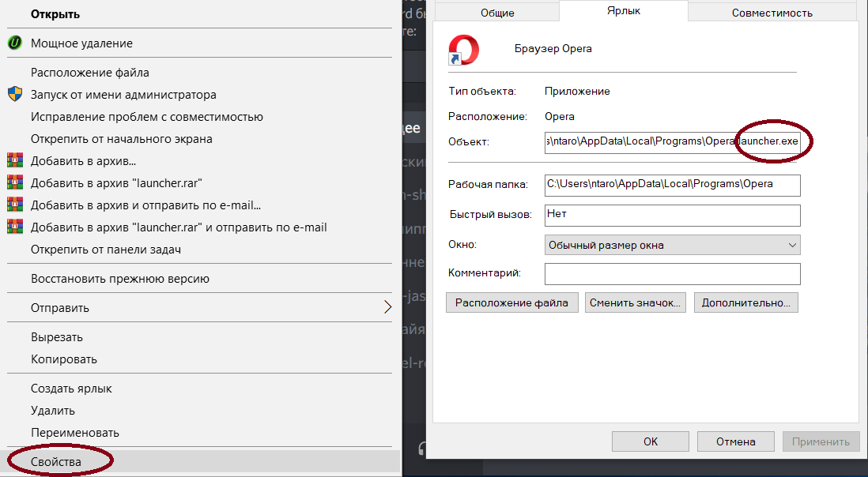
Task: Switch to the Общие tab
Action: [x=497, y=13]
